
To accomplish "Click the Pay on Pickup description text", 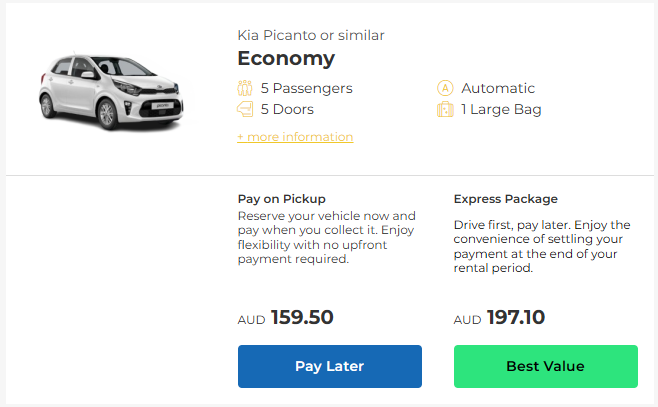I will [x=326, y=237].
